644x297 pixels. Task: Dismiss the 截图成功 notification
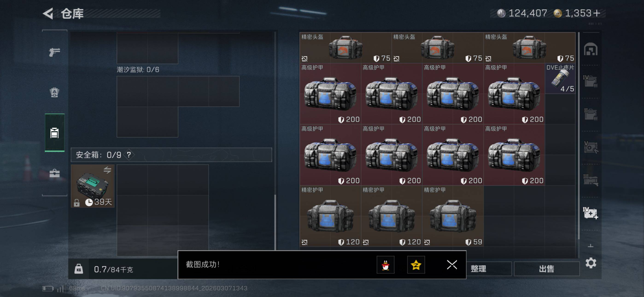452,265
